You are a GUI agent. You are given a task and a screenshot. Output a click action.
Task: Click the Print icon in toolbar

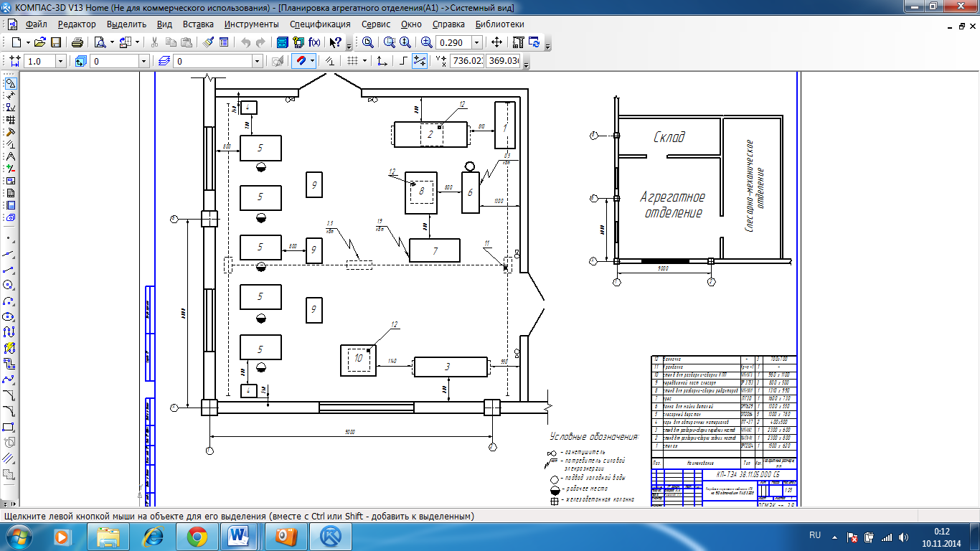tap(77, 42)
